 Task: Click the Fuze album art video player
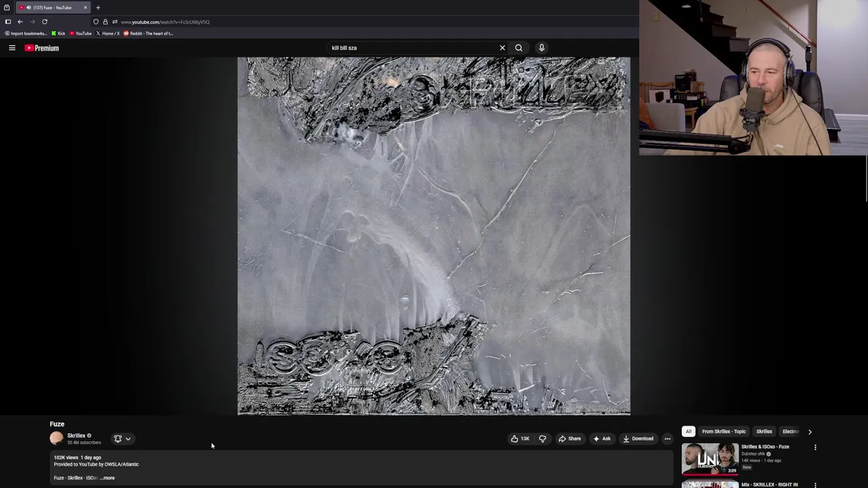coord(434,236)
